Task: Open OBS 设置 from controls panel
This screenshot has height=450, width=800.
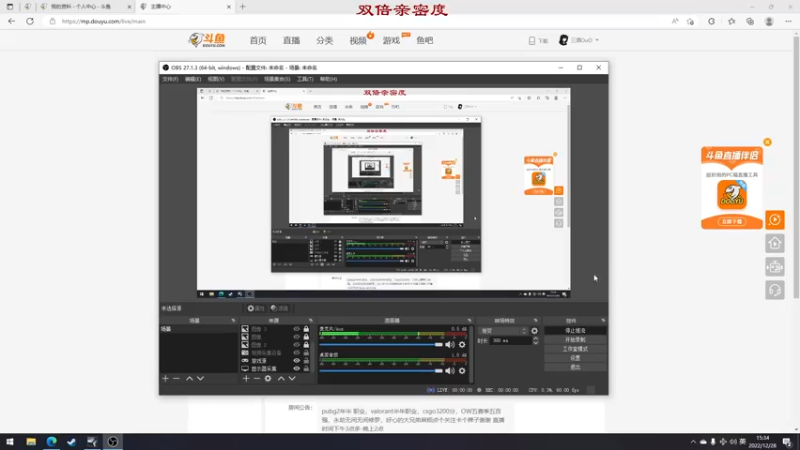Action: click(x=575, y=358)
